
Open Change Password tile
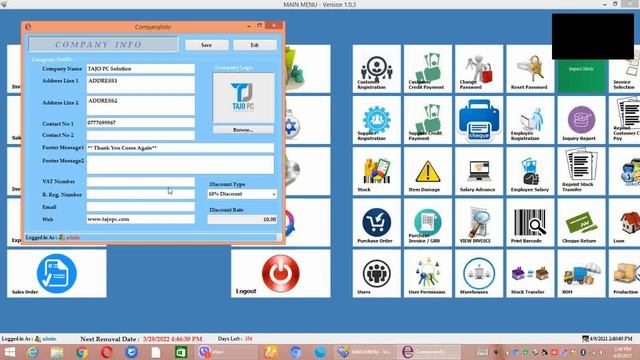(479, 69)
